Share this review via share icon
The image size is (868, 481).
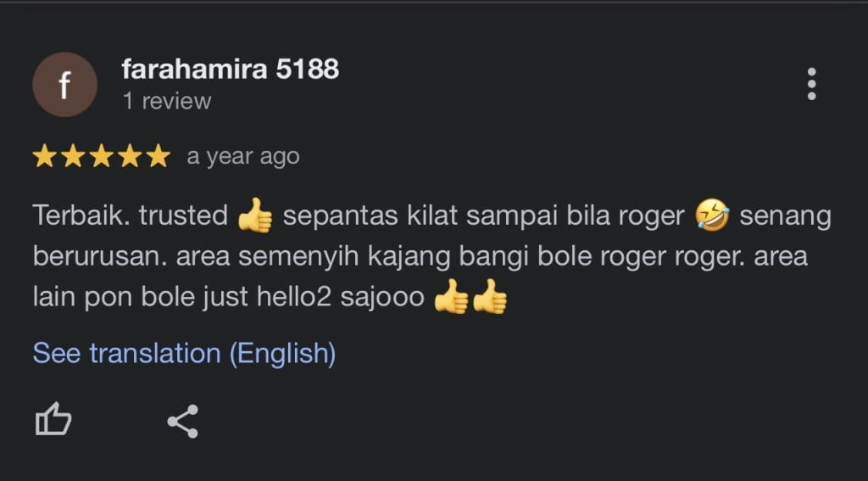click(182, 421)
